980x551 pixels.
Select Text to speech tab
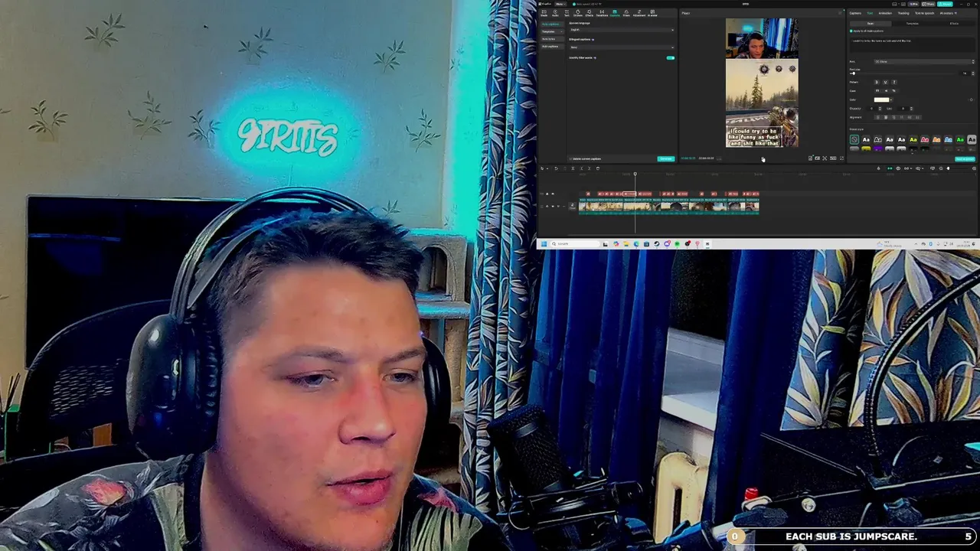(x=924, y=13)
